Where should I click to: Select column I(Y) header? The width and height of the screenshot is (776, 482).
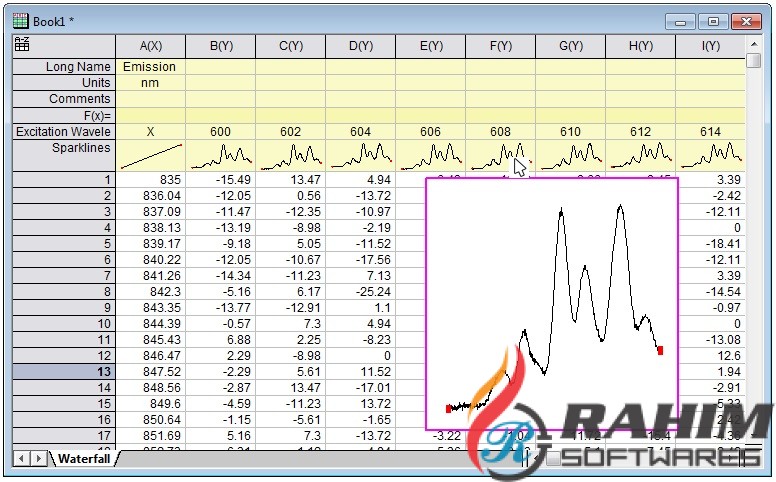click(711, 46)
